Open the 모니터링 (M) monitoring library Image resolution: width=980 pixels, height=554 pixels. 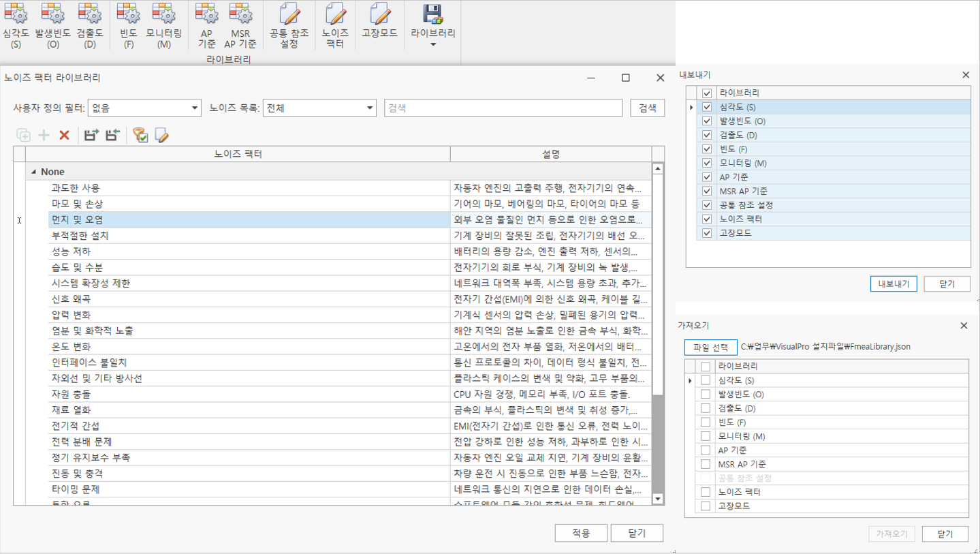coord(163,26)
